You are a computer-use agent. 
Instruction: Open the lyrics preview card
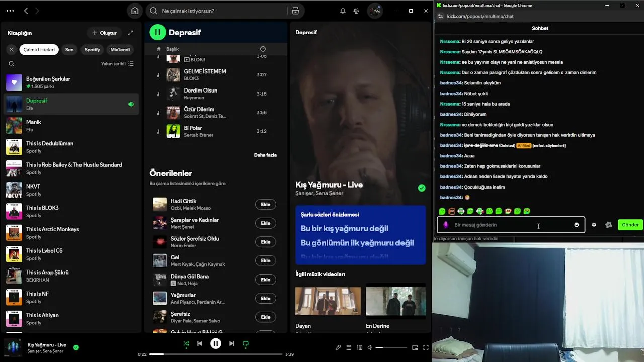tap(361, 234)
